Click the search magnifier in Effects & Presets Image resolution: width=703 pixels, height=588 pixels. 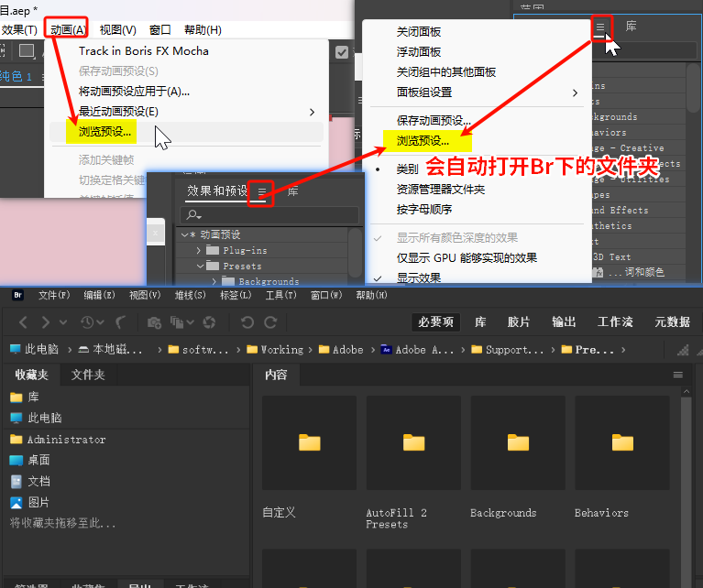(193, 215)
